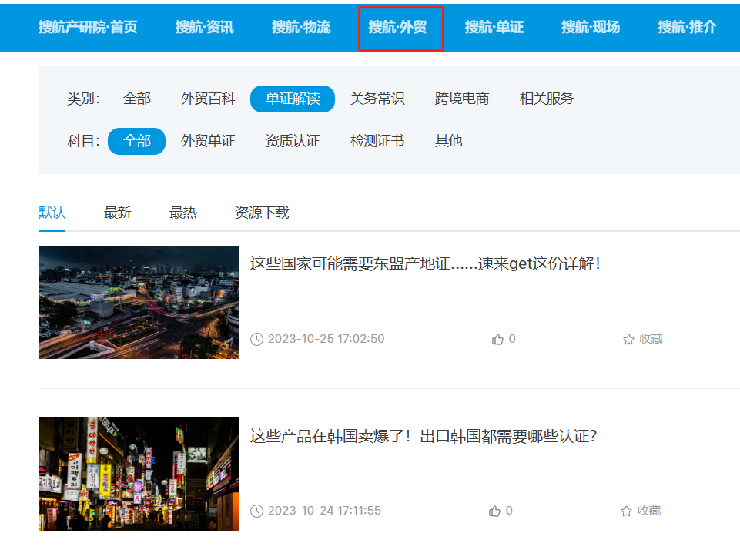Filter subject by 资质认证
Viewport: 740px width, 560px height.
coord(293,141)
